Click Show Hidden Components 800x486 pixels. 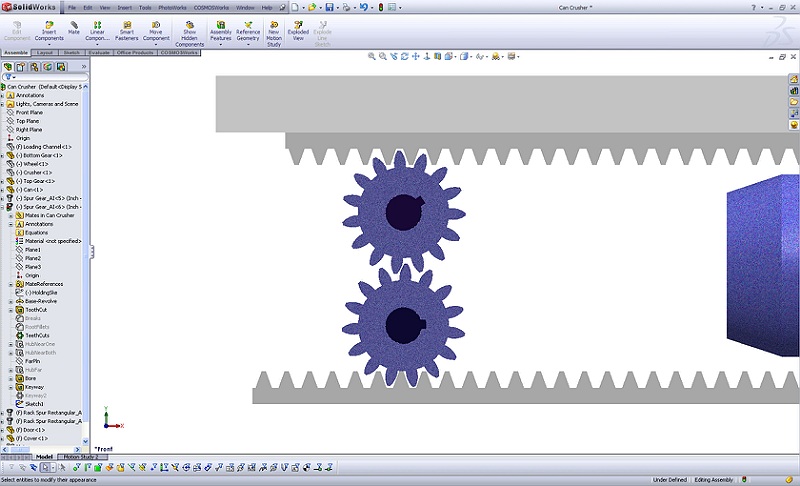click(189, 33)
